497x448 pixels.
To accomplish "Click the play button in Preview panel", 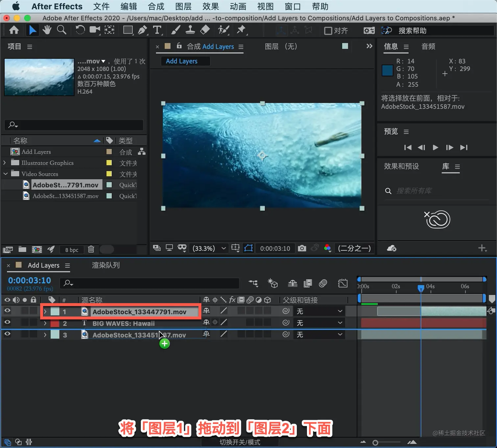I will coord(435,148).
